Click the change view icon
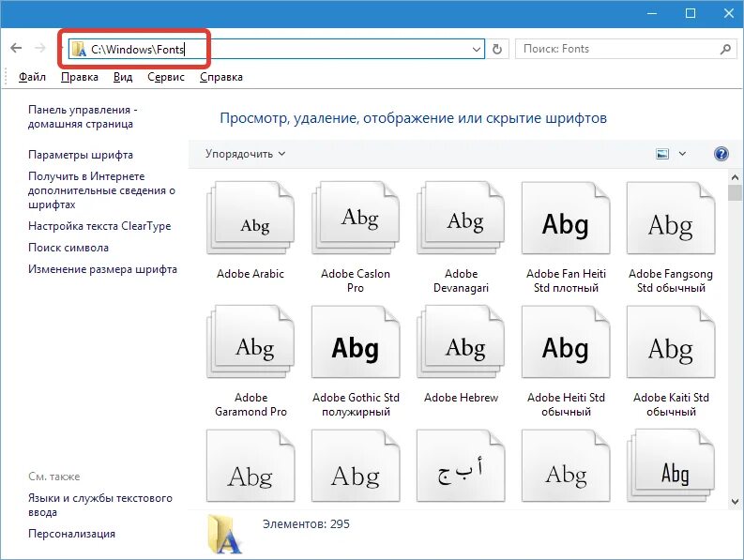Screen dimensions: 744x560 click(662, 154)
